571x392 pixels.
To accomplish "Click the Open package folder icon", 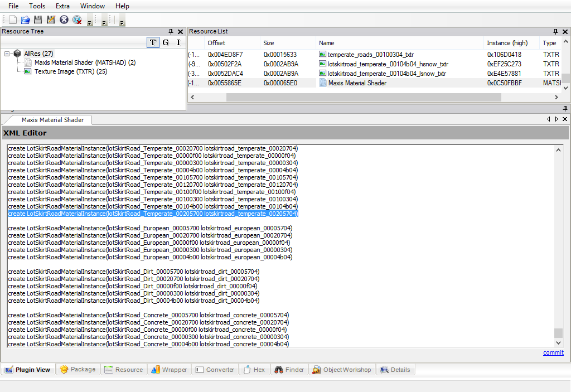I will [25, 20].
